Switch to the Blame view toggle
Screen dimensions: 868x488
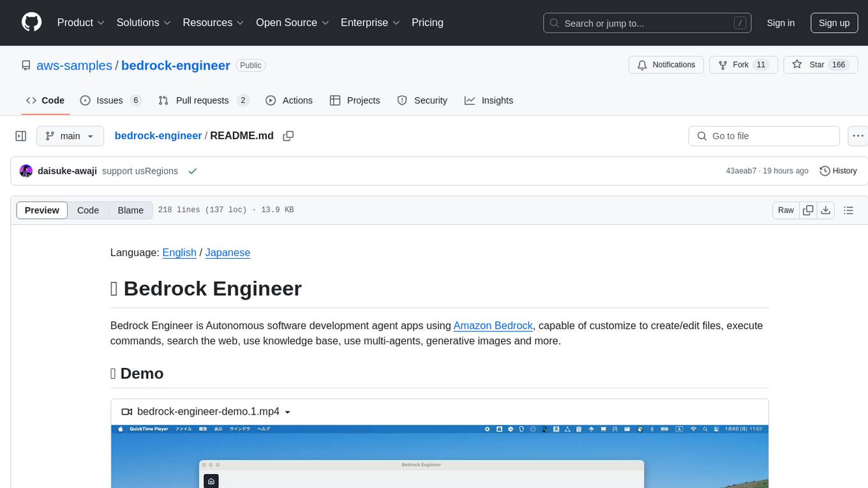click(x=130, y=210)
